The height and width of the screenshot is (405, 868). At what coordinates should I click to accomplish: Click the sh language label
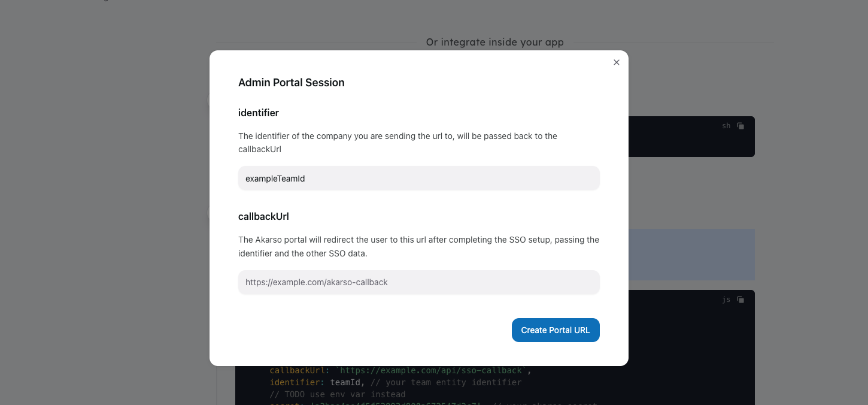726,126
